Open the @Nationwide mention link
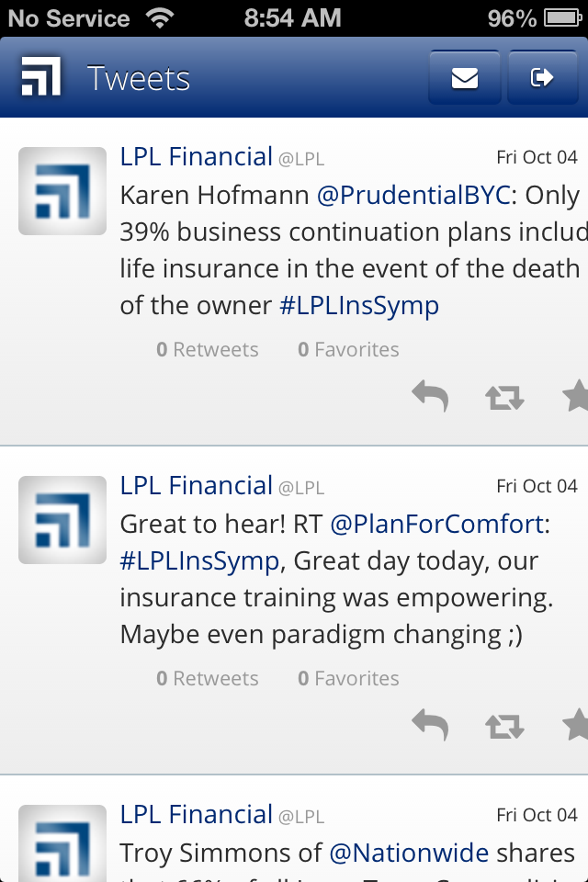The image size is (588, 882). 410,854
